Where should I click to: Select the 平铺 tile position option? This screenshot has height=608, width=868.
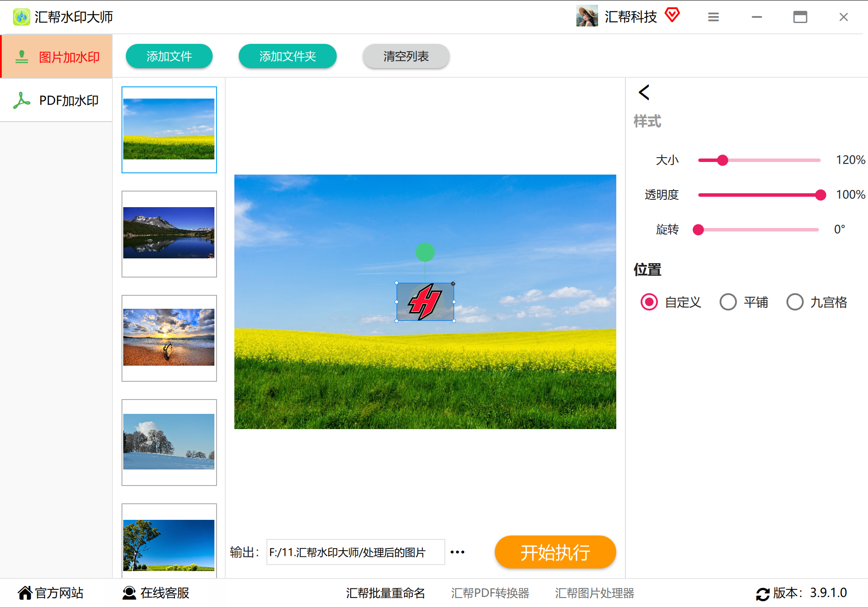728,302
